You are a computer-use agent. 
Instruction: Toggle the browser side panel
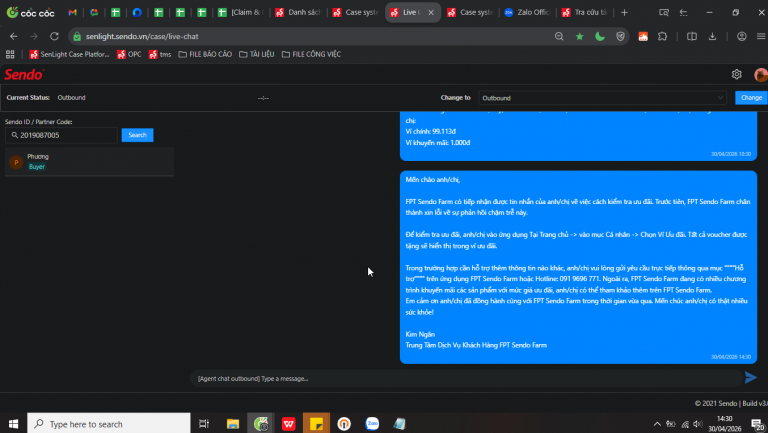pos(692,36)
